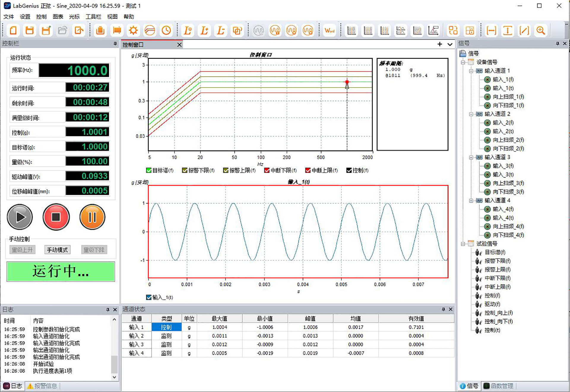Open the 文件 menu
570x392 pixels.
9,17
